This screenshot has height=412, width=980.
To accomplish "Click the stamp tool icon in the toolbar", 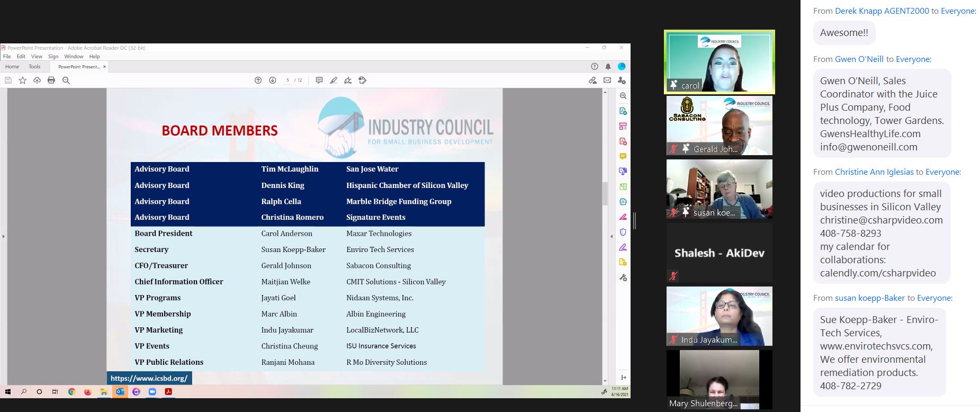I will (363, 80).
